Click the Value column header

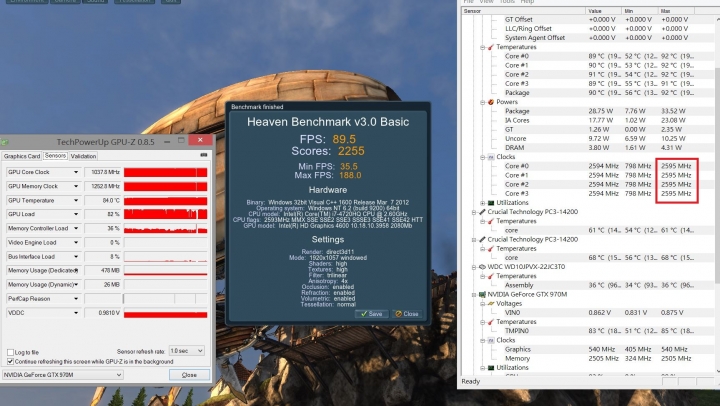coord(604,11)
